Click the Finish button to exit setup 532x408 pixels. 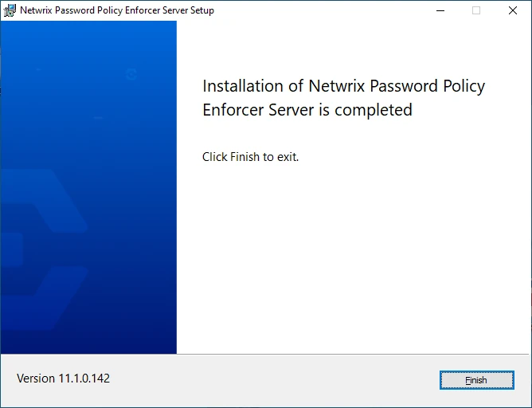point(476,380)
